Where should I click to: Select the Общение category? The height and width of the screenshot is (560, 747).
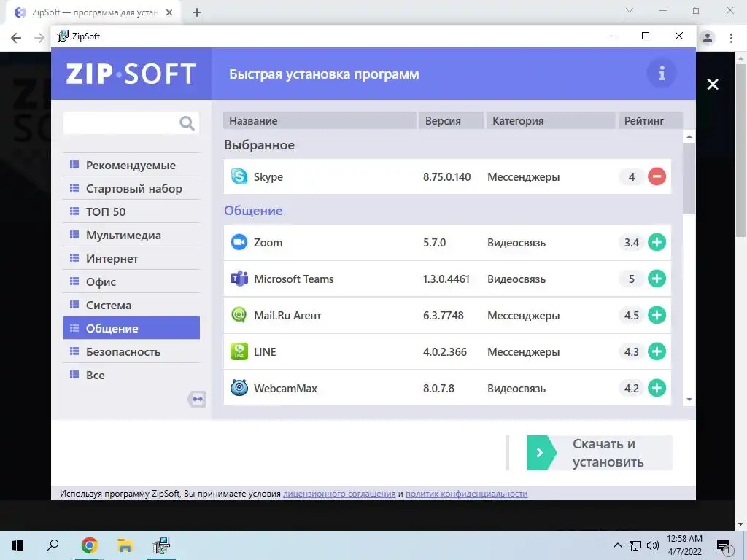click(x=131, y=328)
